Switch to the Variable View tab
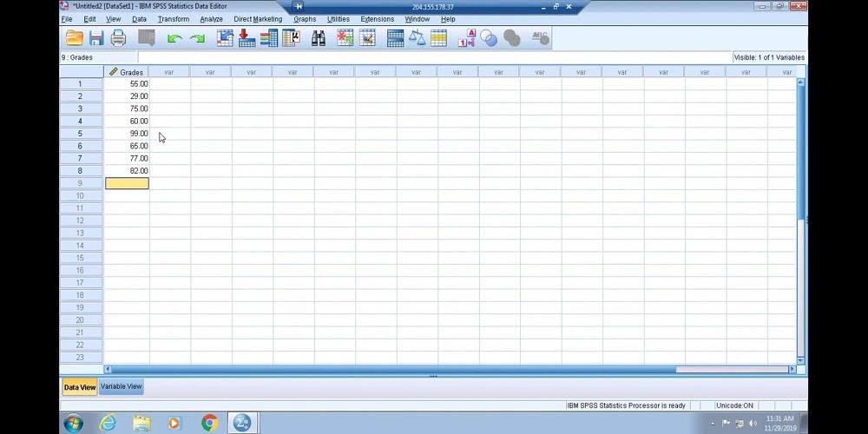This screenshot has width=868, height=434. pyautogui.click(x=121, y=387)
